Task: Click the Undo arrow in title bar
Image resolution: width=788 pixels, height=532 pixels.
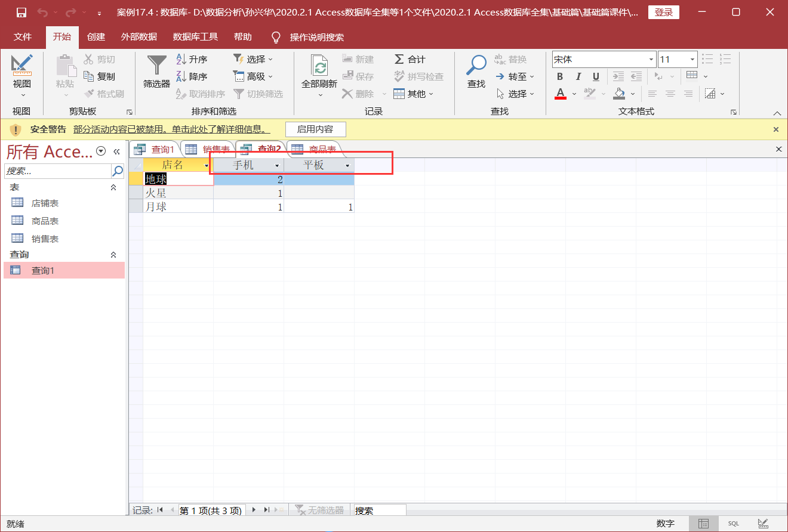Action: [42, 13]
